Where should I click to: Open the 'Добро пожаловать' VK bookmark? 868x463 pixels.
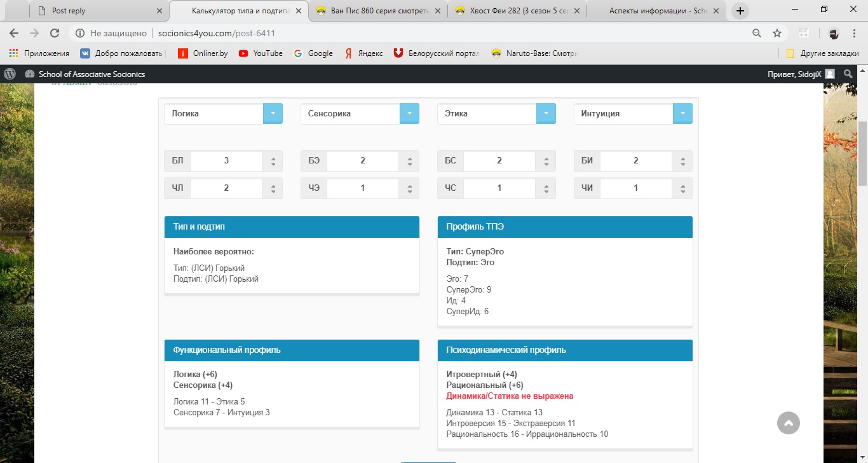click(123, 53)
